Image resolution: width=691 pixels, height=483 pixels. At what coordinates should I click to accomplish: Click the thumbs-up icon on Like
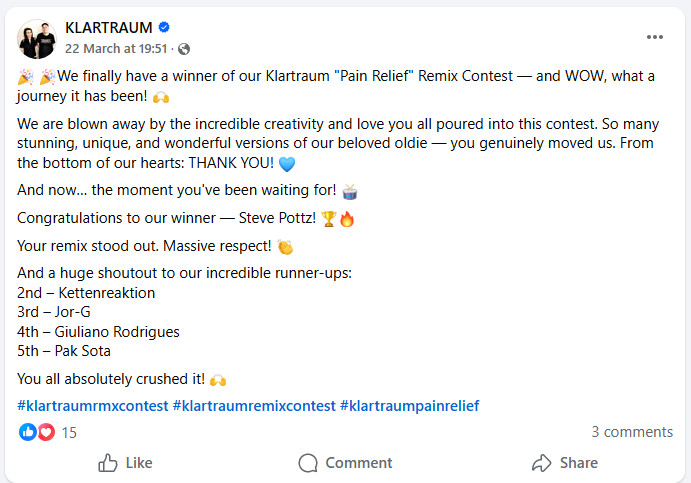(x=108, y=463)
